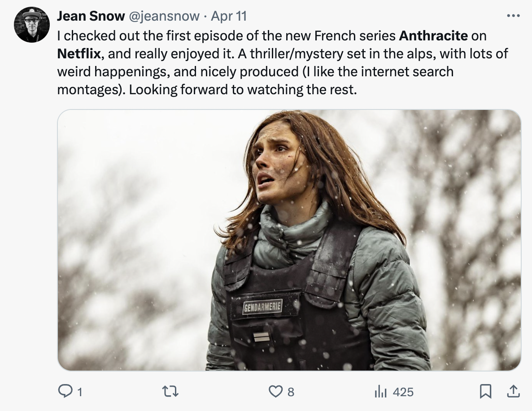The image size is (532, 411).
Task: Click the bold Netflix text
Action: 78,54
